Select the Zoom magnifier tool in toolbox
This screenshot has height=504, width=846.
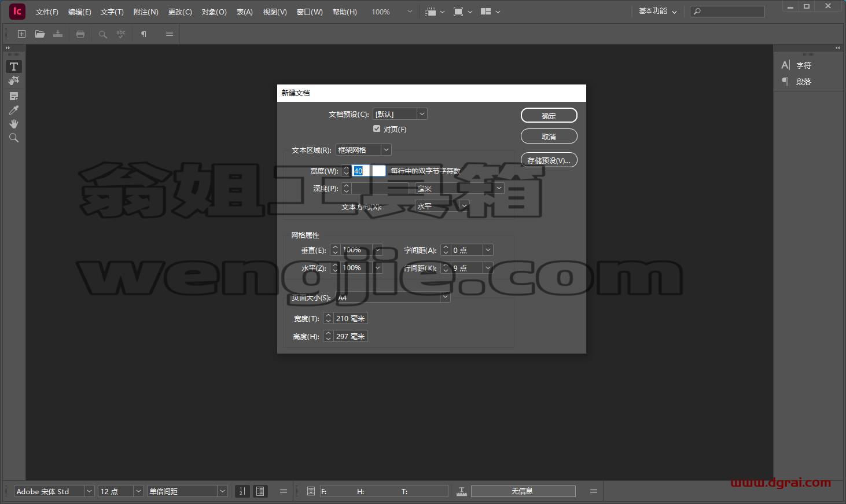14,138
